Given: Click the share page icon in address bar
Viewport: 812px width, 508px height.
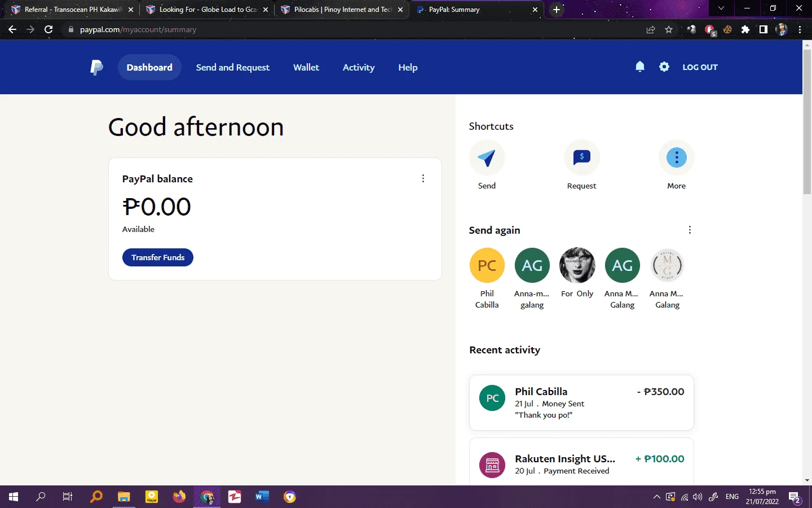Looking at the screenshot, I should (x=651, y=29).
